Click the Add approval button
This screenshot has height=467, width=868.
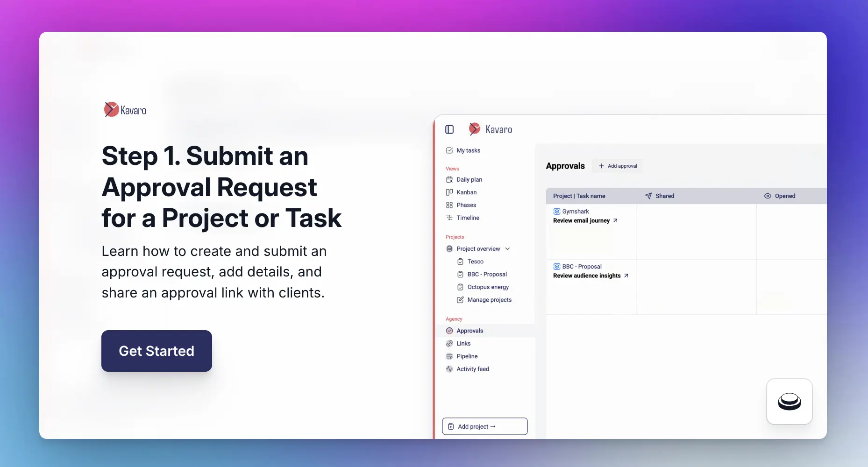coord(618,166)
